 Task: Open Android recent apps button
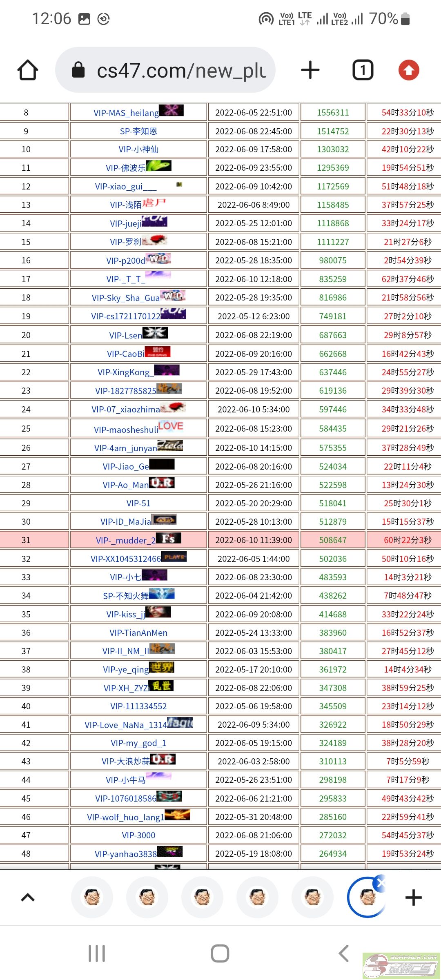tap(97, 953)
